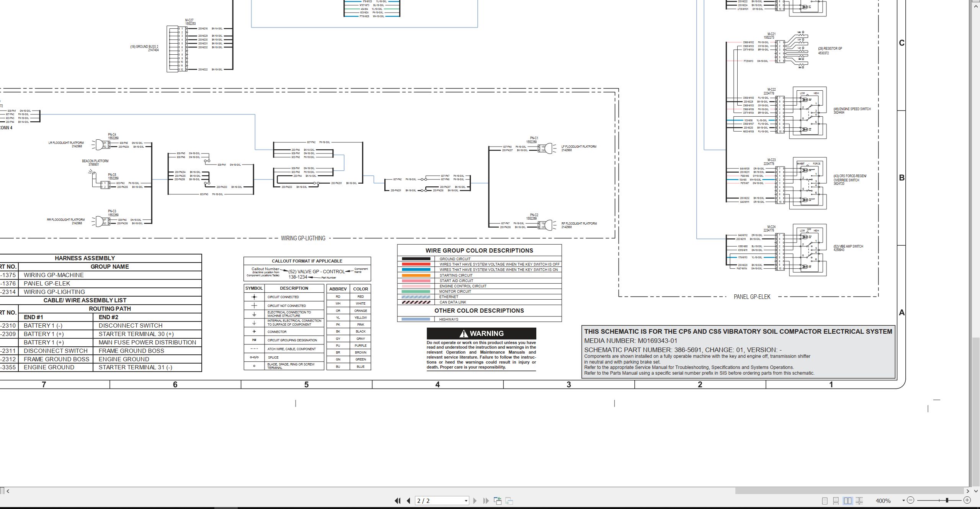The width and height of the screenshot is (980, 509).
Task: Go to the previous page
Action: coord(408,501)
